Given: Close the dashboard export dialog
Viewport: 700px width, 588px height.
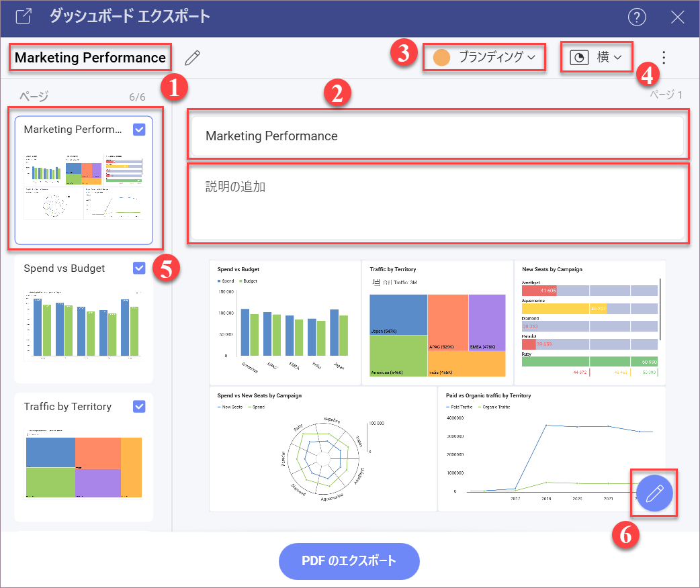Looking at the screenshot, I should tap(677, 17).
